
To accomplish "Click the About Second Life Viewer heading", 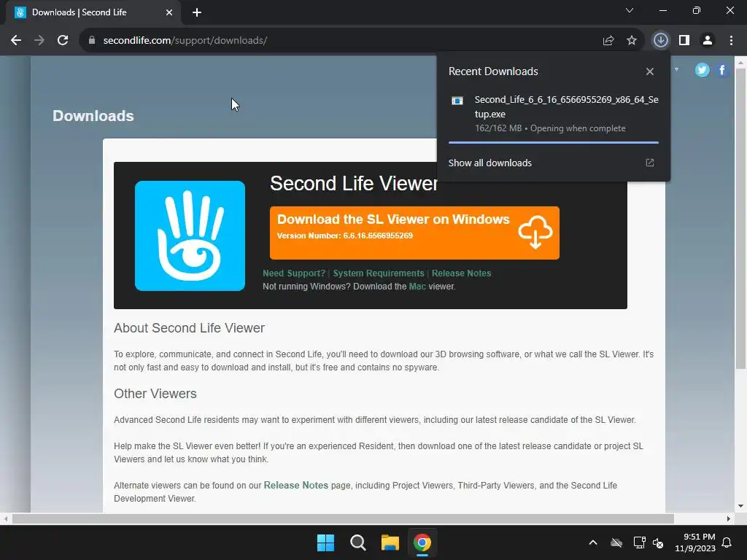I will point(189,328).
